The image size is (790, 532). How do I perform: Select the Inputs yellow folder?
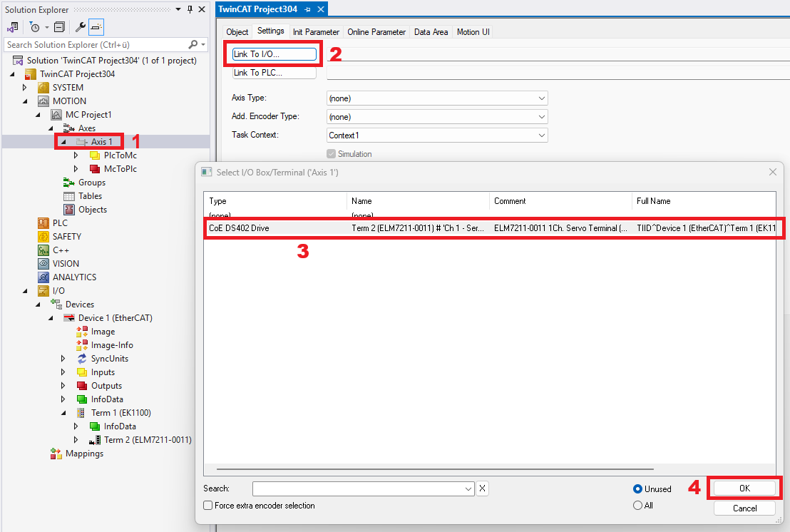click(82, 372)
